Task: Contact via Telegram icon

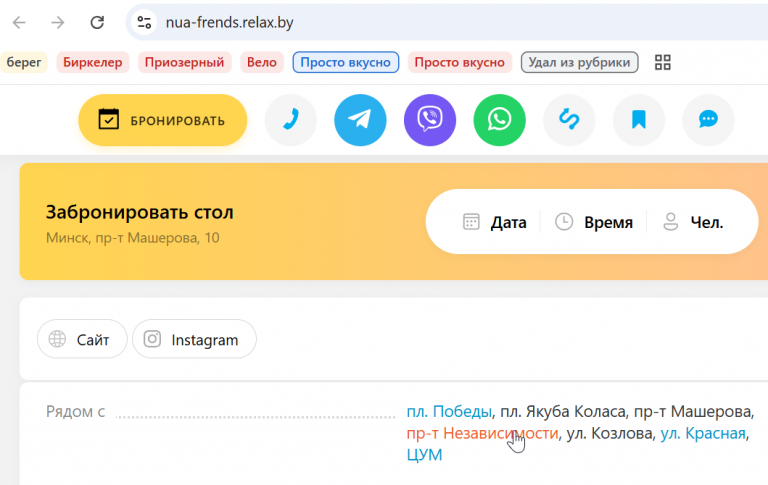Action: tap(360, 120)
